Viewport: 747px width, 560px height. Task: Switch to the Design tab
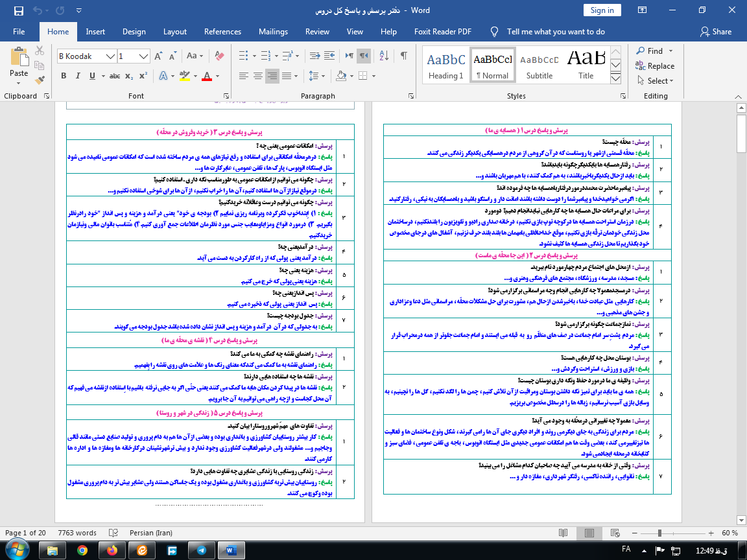(134, 31)
